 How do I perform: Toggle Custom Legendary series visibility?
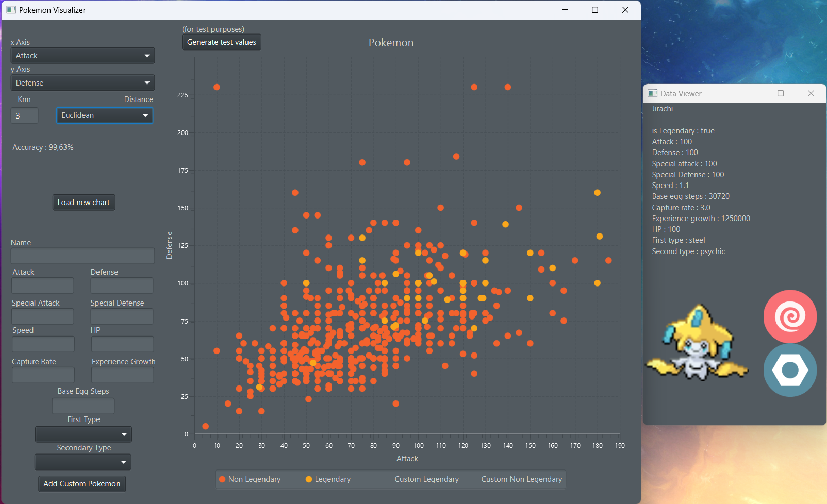click(x=426, y=479)
